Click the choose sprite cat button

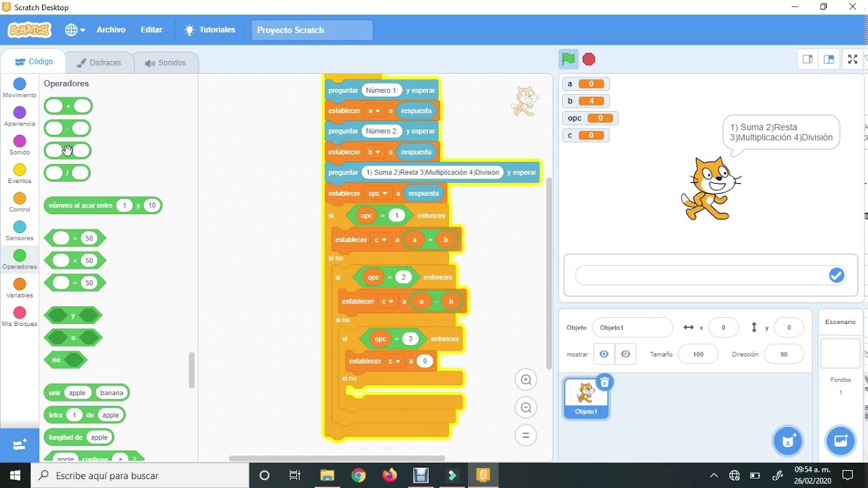point(787,441)
